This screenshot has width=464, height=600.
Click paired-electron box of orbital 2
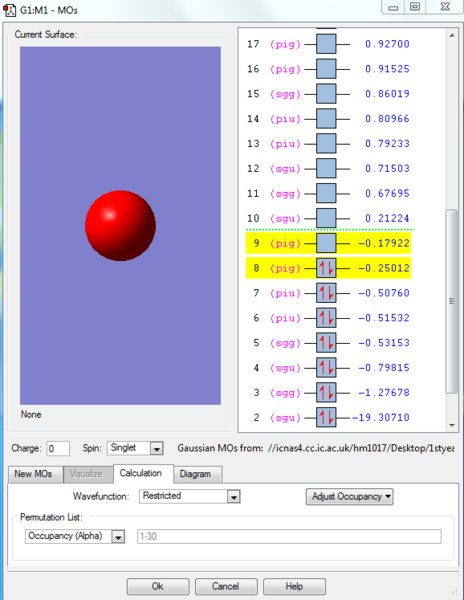326,417
